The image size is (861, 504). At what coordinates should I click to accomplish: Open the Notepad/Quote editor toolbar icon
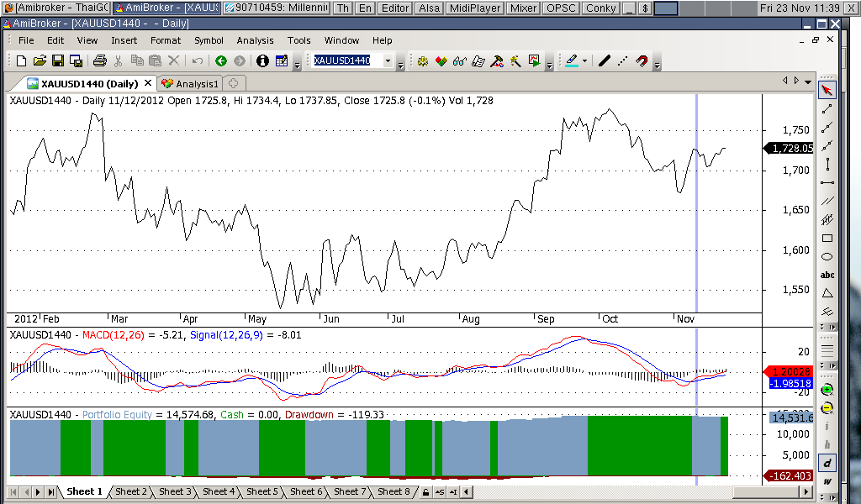coord(282,60)
